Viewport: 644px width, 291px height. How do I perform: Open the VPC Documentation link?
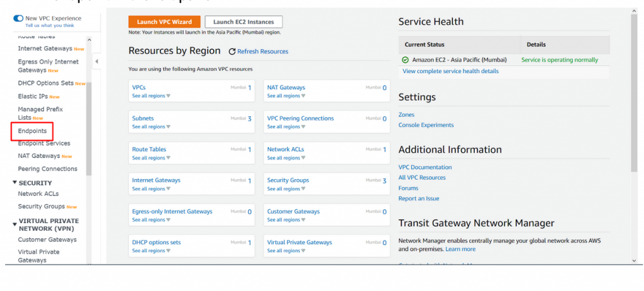point(425,167)
